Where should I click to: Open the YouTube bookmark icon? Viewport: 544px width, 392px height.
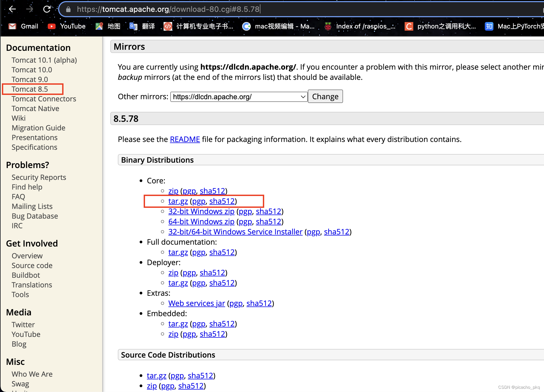pos(52,26)
